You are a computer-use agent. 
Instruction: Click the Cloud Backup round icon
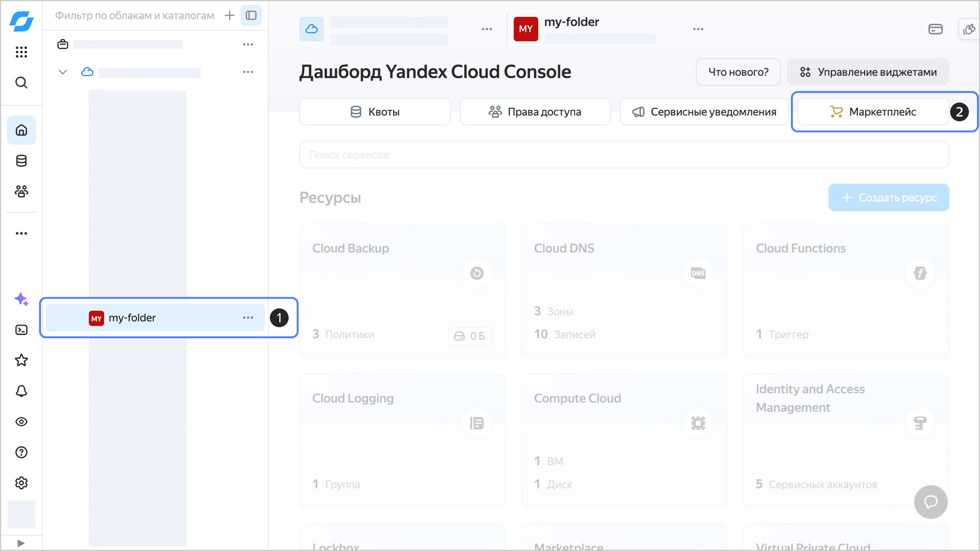[477, 273]
